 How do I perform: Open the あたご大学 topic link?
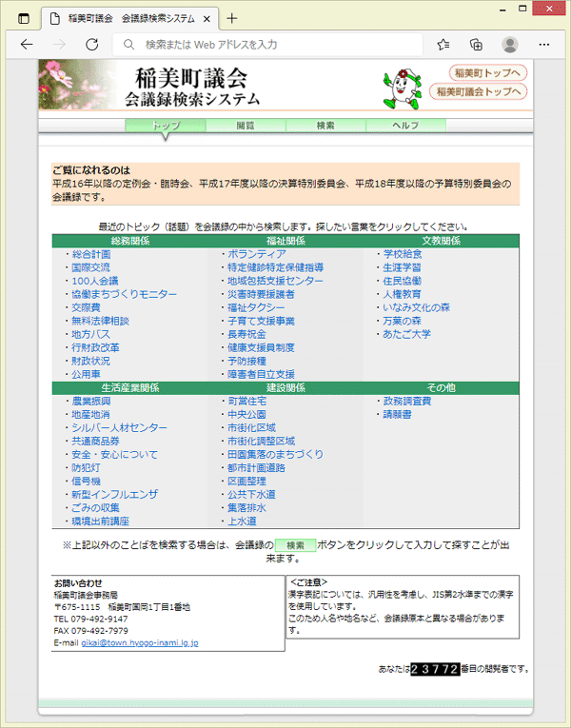tap(406, 334)
